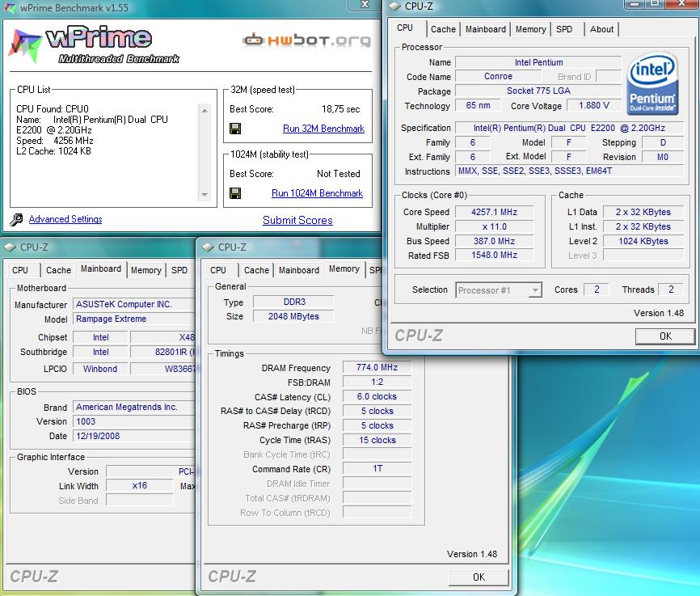Click scroll up arrow in CPU List
The image size is (700, 596).
[x=205, y=110]
